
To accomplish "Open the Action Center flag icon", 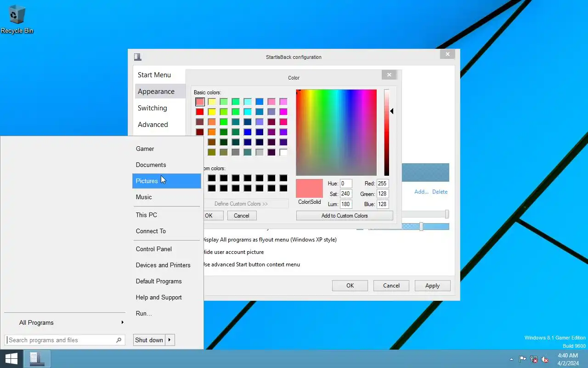I will (x=523, y=359).
